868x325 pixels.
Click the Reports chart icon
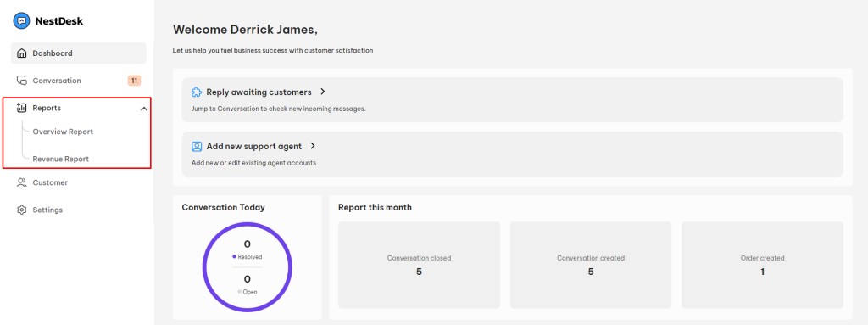coord(21,108)
